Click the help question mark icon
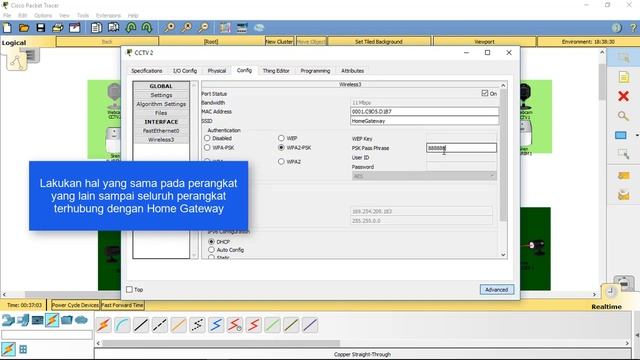The image size is (640, 360). click(x=633, y=28)
